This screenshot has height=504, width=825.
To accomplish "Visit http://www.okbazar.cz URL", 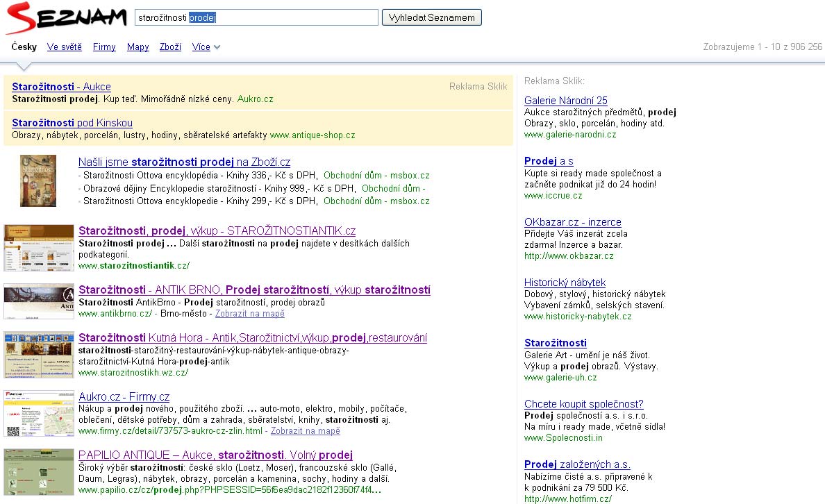I will coord(569,256).
